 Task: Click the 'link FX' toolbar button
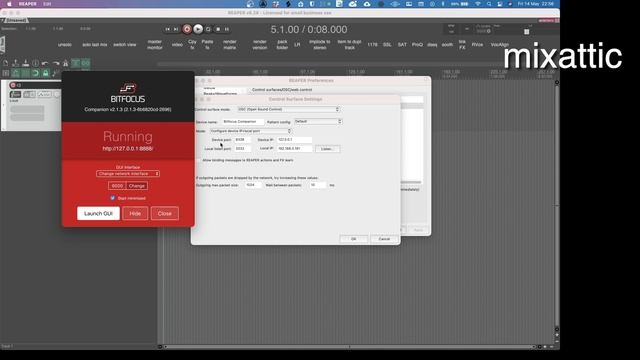click(462, 44)
